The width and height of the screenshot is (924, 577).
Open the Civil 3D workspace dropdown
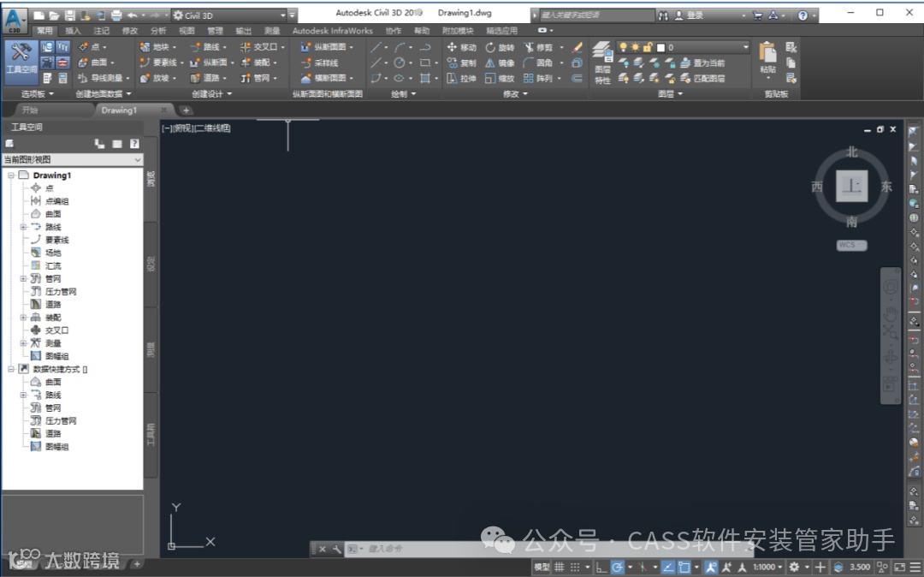[228, 15]
